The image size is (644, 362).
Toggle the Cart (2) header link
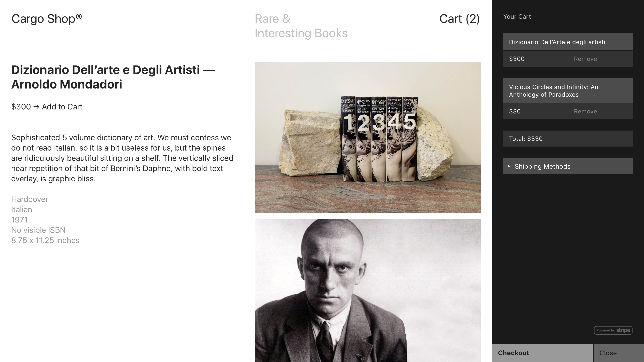tap(459, 19)
